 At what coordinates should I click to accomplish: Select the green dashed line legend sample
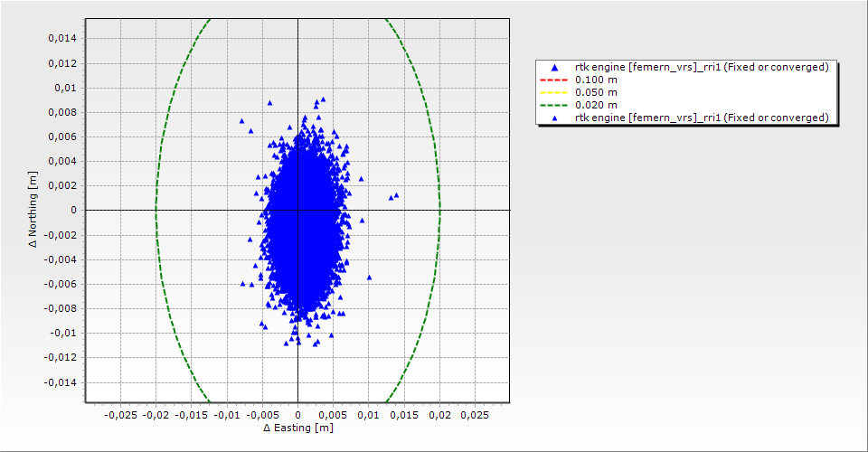(x=555, y=105)
